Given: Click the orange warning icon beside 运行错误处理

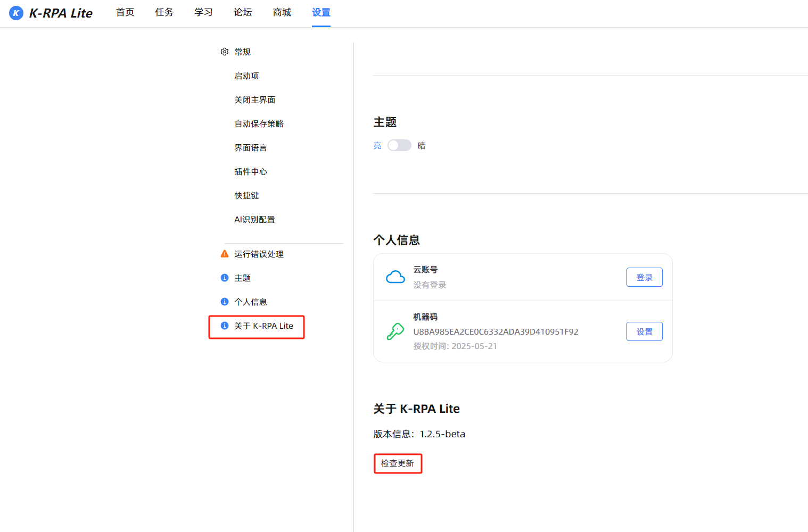Looking at the screenshot, I should (225, 254).
